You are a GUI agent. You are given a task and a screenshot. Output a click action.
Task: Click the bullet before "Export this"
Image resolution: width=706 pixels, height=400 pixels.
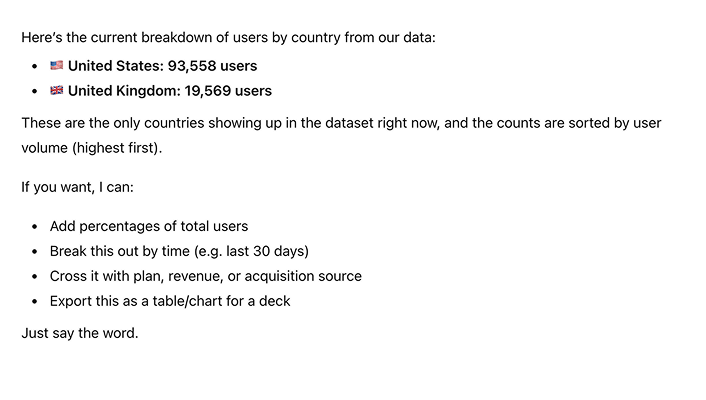(36, 301)
